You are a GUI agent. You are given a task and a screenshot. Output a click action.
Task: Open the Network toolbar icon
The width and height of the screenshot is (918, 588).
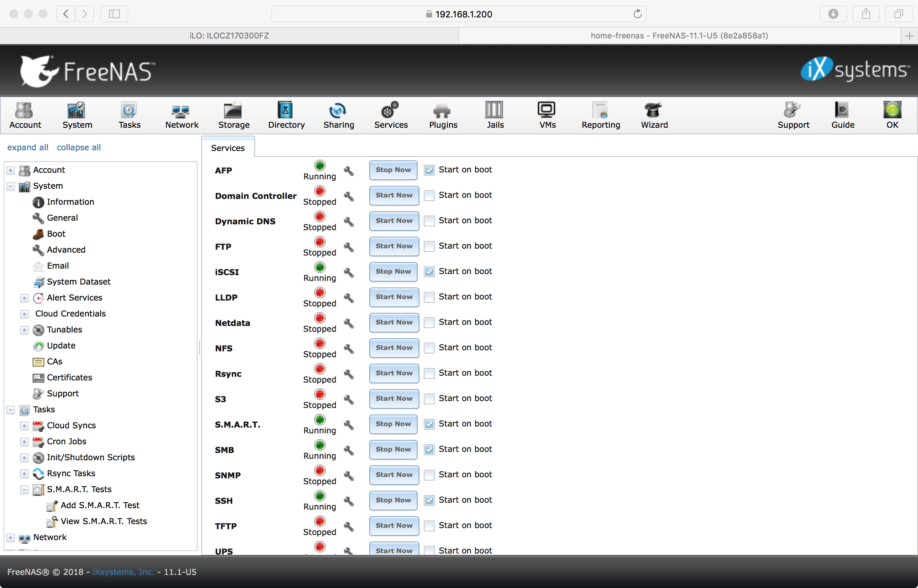click(182, 115)
